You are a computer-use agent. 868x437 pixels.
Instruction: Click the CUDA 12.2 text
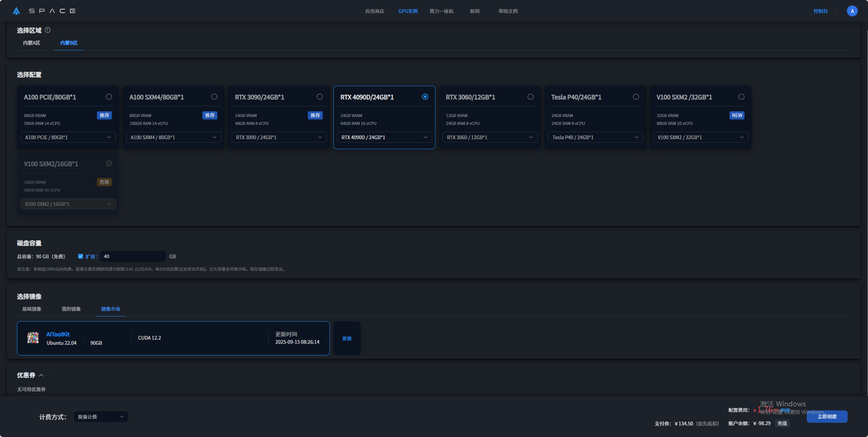pyautogui.click(x=149, y=337)
